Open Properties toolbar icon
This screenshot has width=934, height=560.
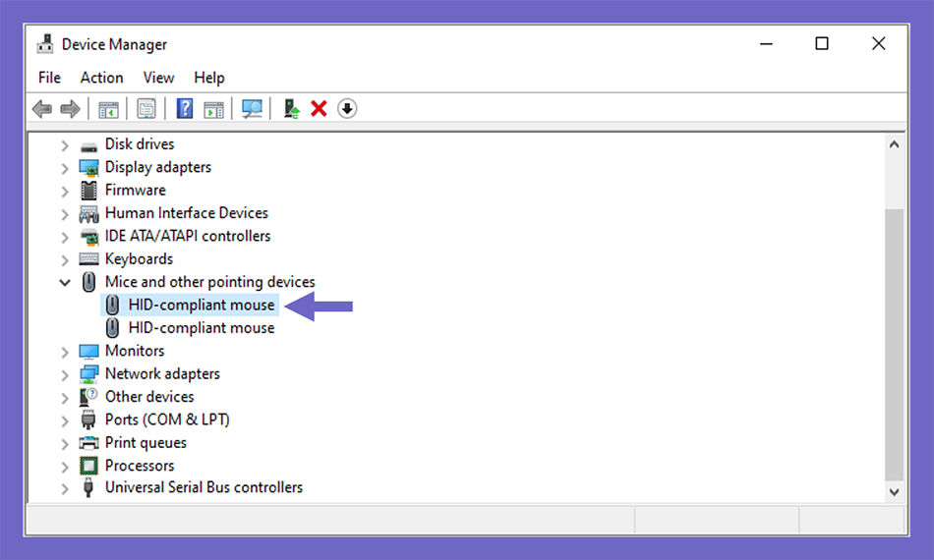tap(146, 109)
